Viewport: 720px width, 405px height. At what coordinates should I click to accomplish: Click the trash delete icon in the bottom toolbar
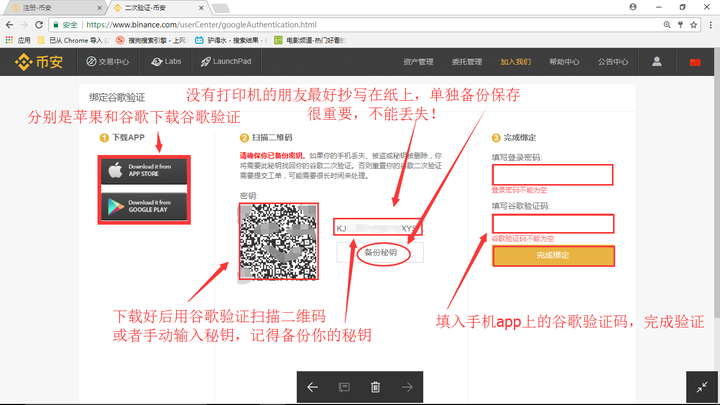click(x=375, y=388)
